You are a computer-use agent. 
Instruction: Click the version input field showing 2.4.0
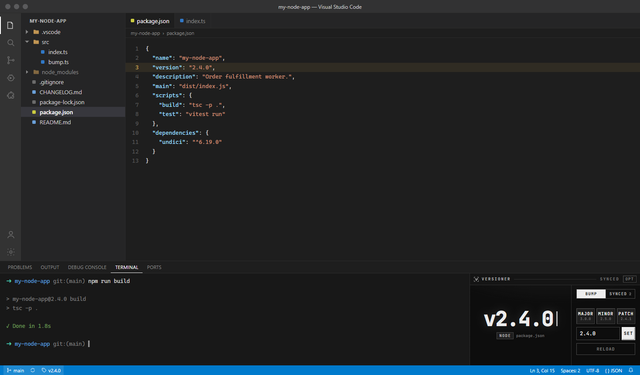point(598,333)
